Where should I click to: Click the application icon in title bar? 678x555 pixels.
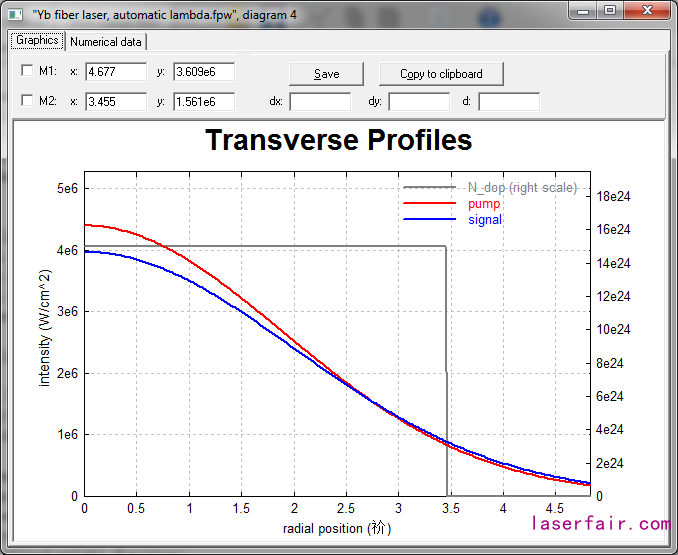pos(15,14)
